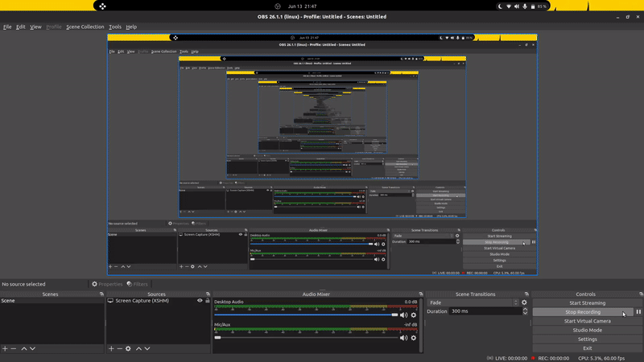Click the system volume icon in the top bar
The image size is (644, 362).
pos(517,6)
